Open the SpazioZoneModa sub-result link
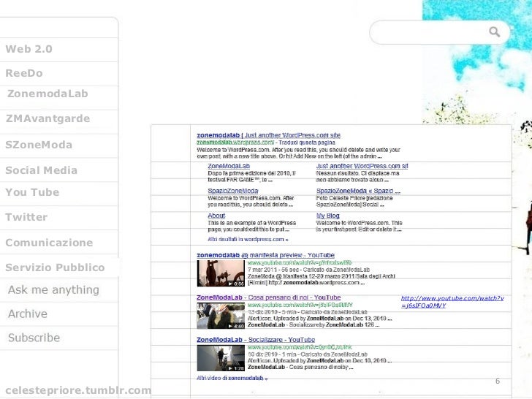Viewport: 532px width, 399px height. 232,191
